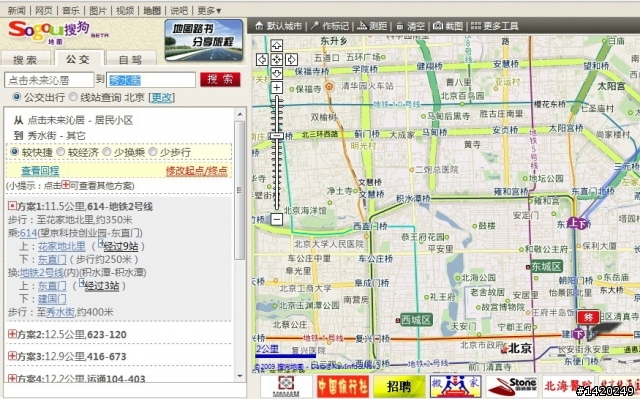Click the Stone advertisement
640x399 pixels.
[x=511, y=386]
